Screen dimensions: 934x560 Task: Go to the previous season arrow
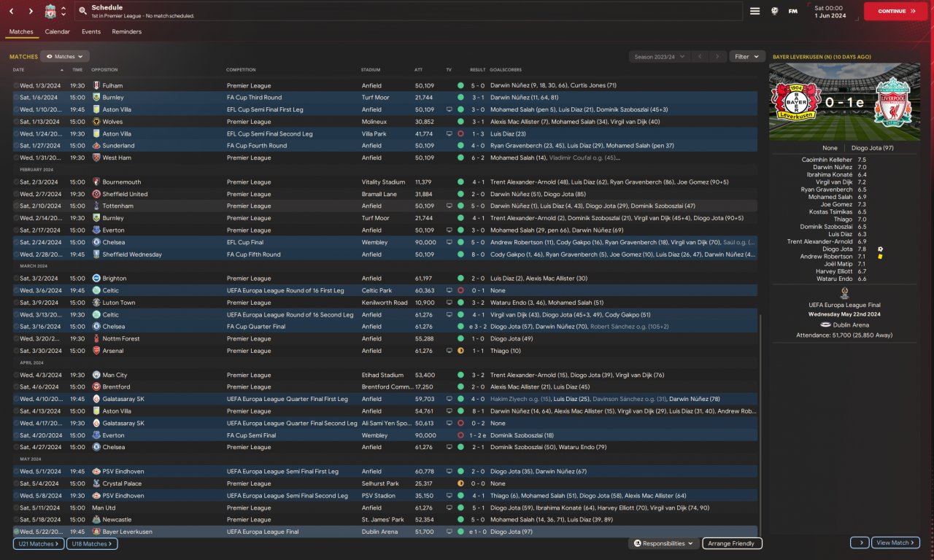pos(700,57)
